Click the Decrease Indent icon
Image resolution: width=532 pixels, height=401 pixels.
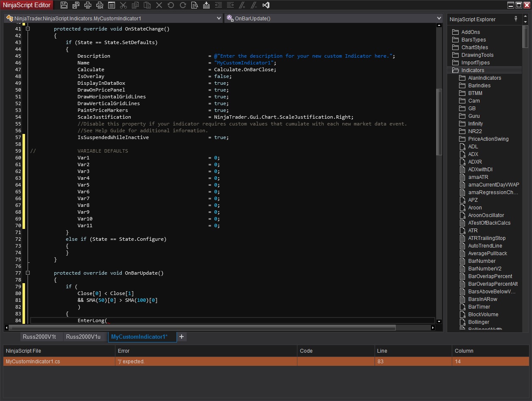point(218,6)
